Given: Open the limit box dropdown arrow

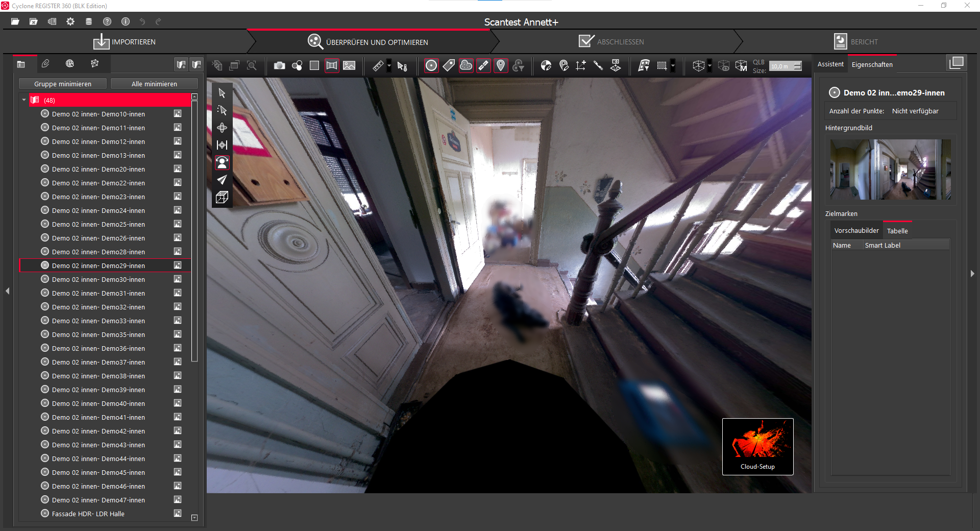Looking at the screenshot, I should [709, 65].
